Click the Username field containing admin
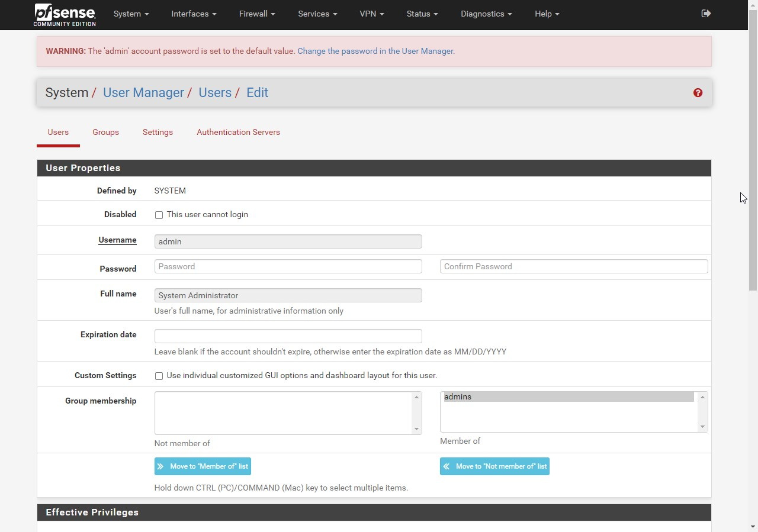The image size is (758, 532). (288, 241)
